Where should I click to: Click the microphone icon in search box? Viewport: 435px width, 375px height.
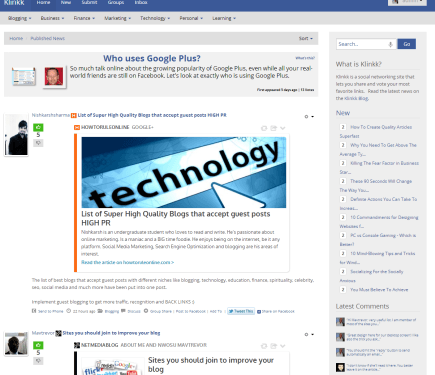coord(390,44)
